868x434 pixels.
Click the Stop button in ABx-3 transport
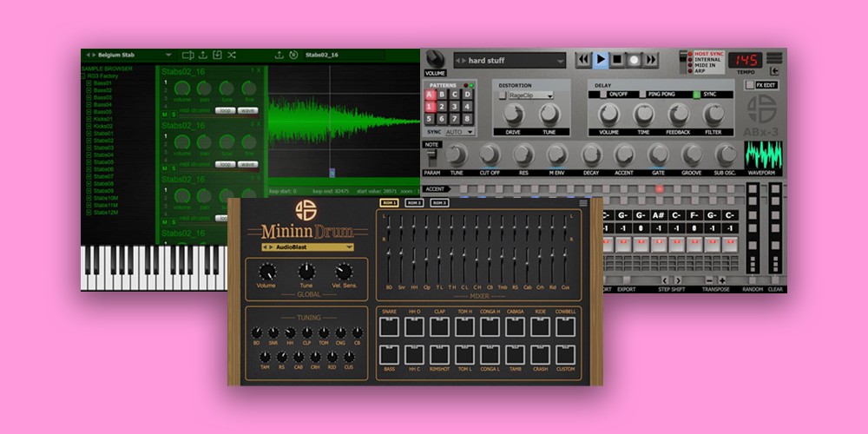[x=617, y=60]
